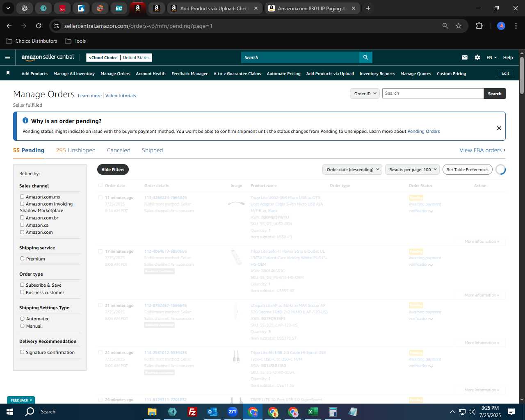Check the Amazon.com.br sales channel

[22, 218]
